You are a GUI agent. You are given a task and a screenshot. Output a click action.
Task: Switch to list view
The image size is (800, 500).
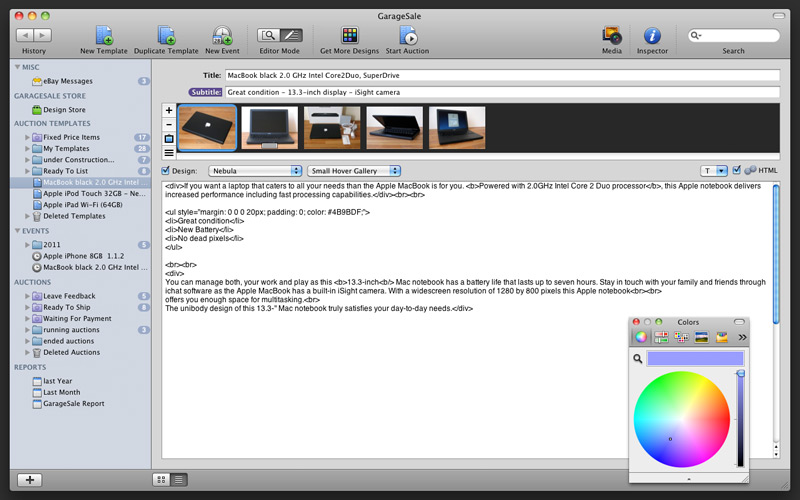[x=179, y=480]
